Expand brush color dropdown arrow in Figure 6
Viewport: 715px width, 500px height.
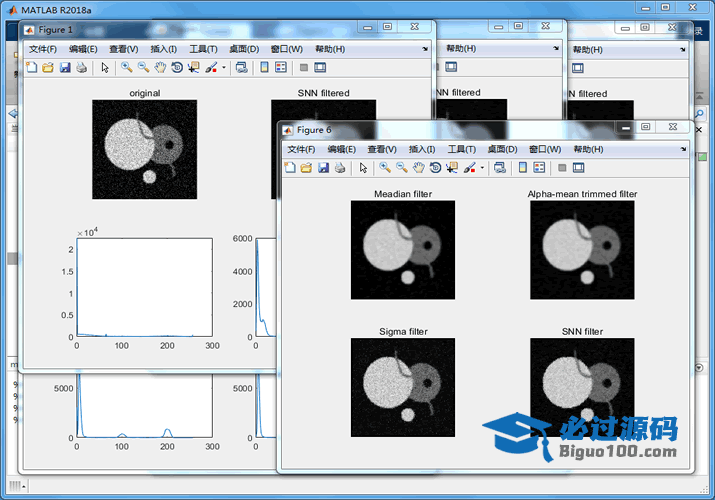[x=482, y=168]
